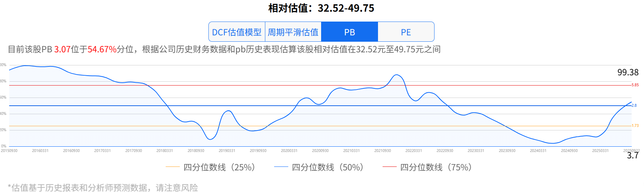Click the 20150930 x-axis date label
The width and height of the screenshot is (644, 193).
click(9, 151)
